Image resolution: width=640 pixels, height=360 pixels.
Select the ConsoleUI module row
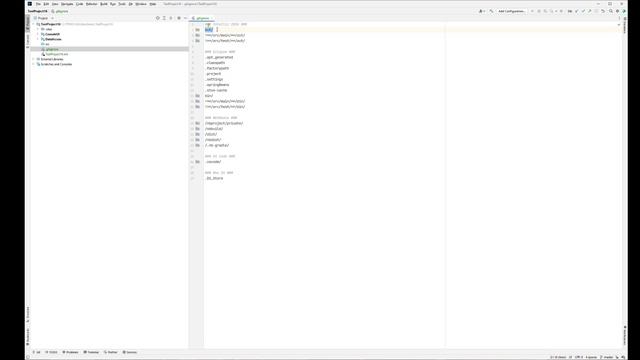click(x=109, y=34)
